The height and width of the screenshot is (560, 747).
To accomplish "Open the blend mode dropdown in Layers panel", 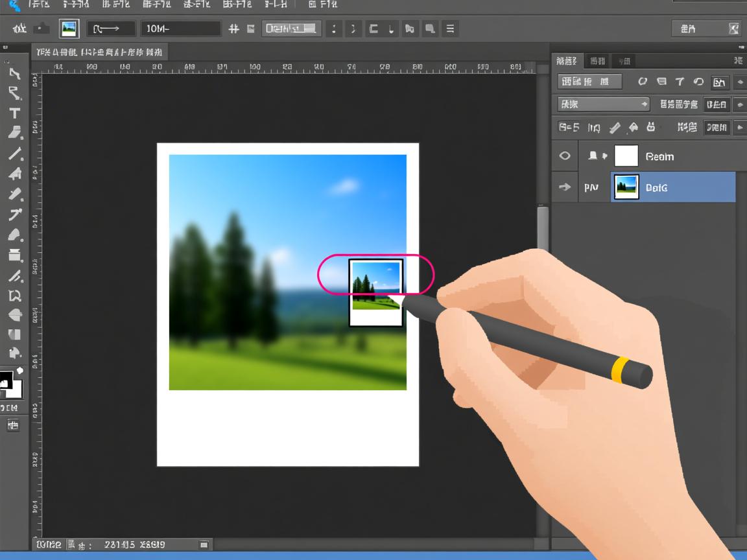I will pos(602,104).
